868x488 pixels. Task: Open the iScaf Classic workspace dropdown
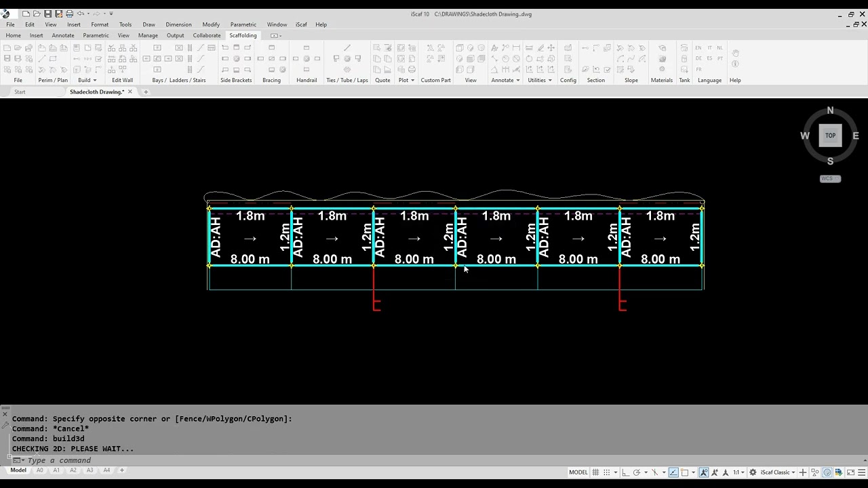click(777, 472)
